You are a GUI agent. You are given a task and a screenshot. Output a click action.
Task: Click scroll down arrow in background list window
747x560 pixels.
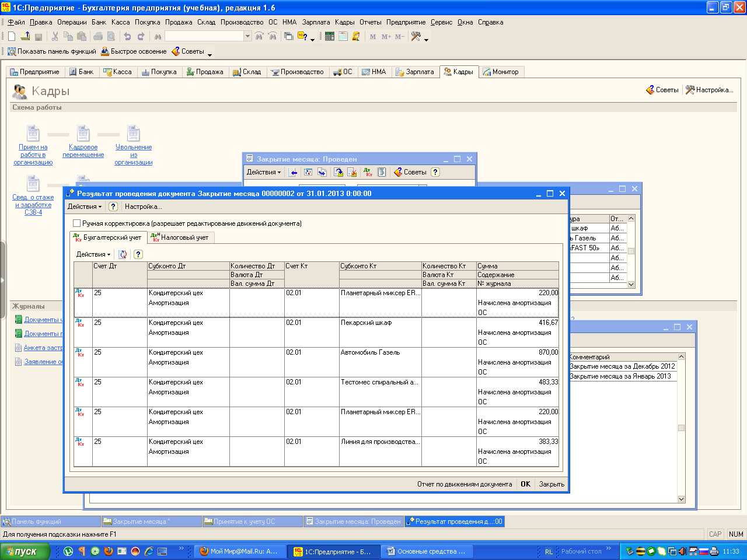tap(681, 499)
